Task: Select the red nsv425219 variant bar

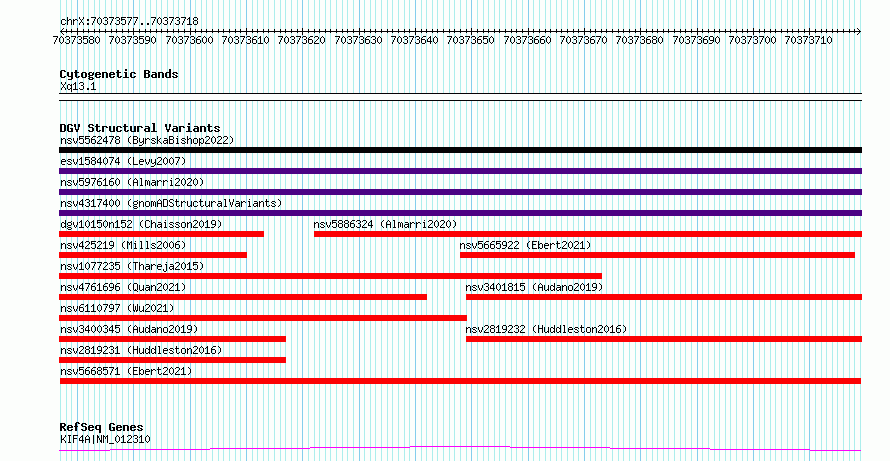Action: point(153,255)
